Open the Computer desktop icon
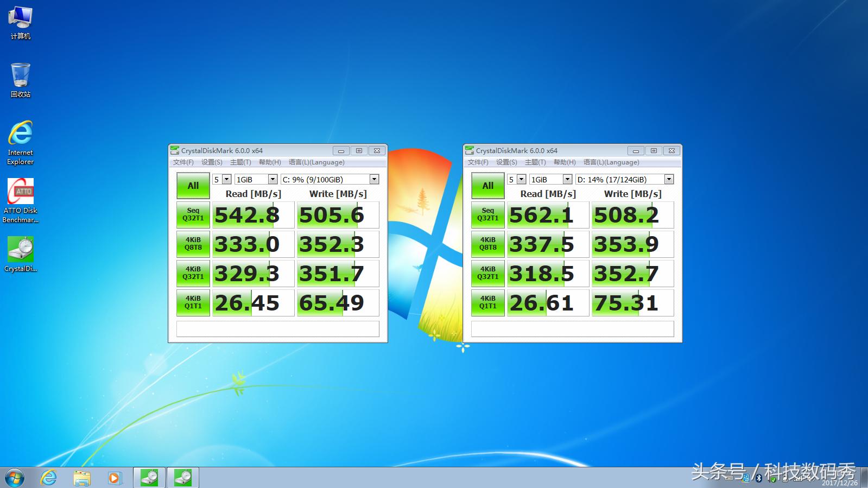This screenshot has width=868, height=488. (x=21, y=23)
